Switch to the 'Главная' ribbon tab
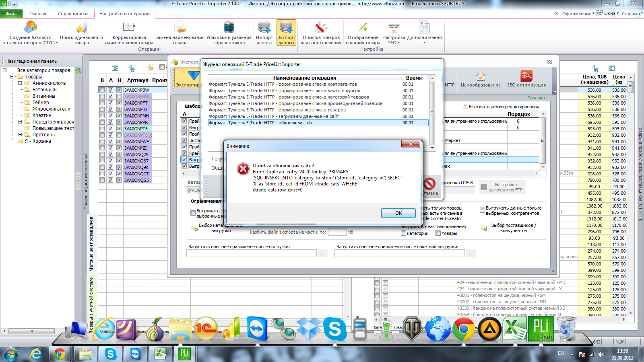Viewport: 644px width, 362px height. tap(38, 14)
